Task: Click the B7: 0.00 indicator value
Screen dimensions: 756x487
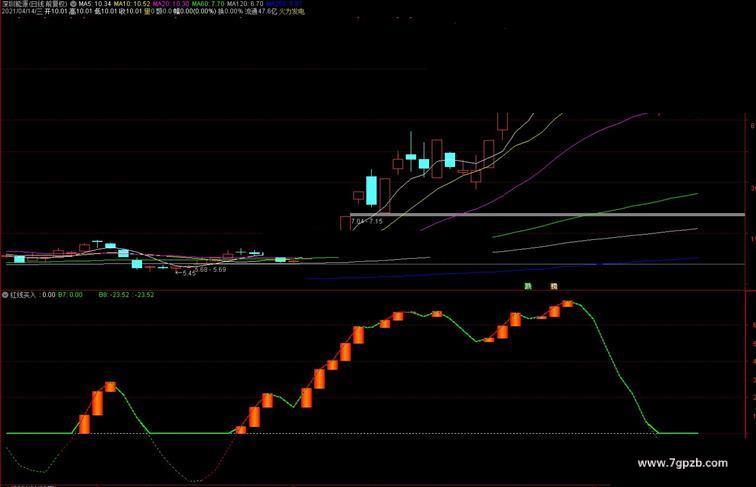Action: coord(70,295)
